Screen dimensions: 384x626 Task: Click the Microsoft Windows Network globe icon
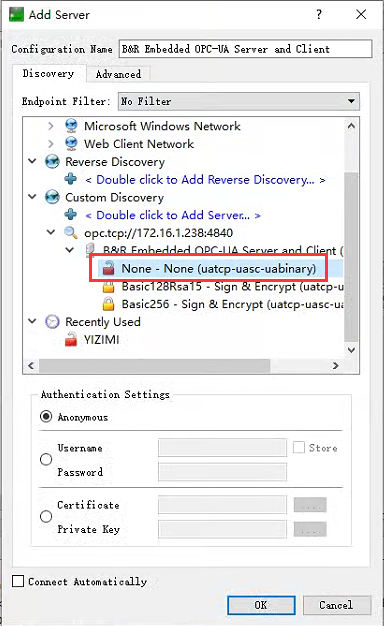(71, 126)
